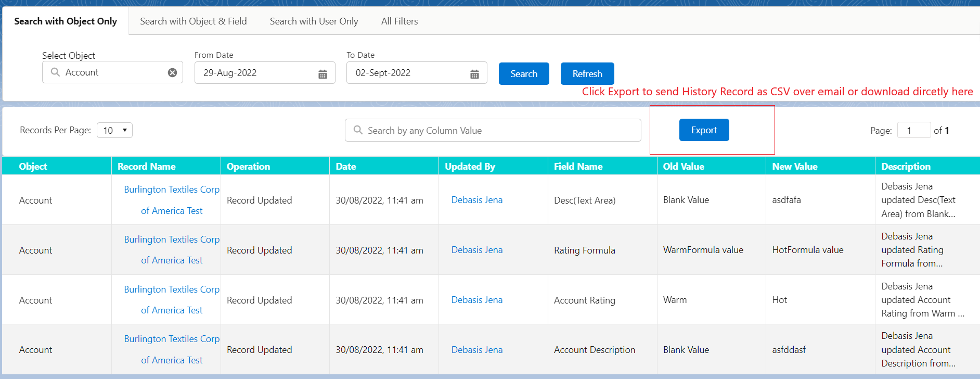Switch to Search with Object & Field tab
The image size is (980, 379).
coord(193,21)
